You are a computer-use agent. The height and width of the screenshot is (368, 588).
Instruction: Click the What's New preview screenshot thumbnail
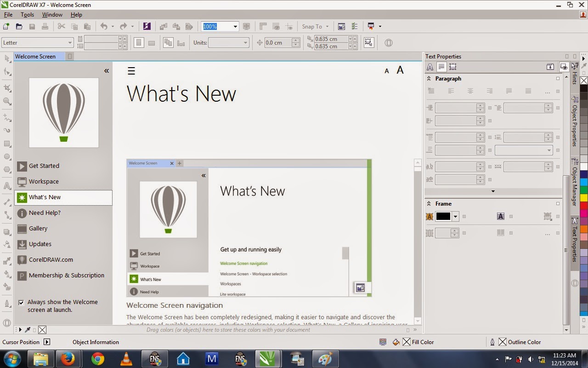[249, 228]
